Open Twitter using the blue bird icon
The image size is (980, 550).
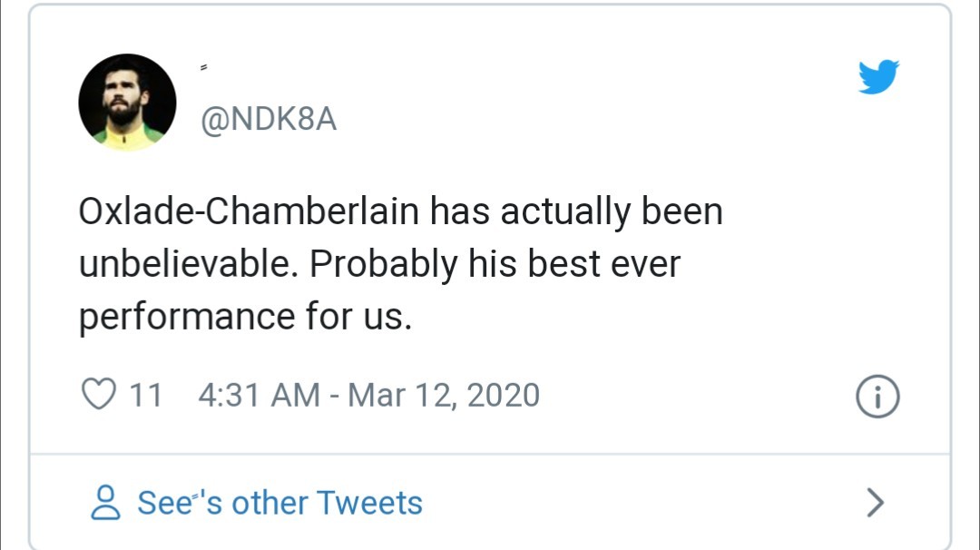coord(877,78)
